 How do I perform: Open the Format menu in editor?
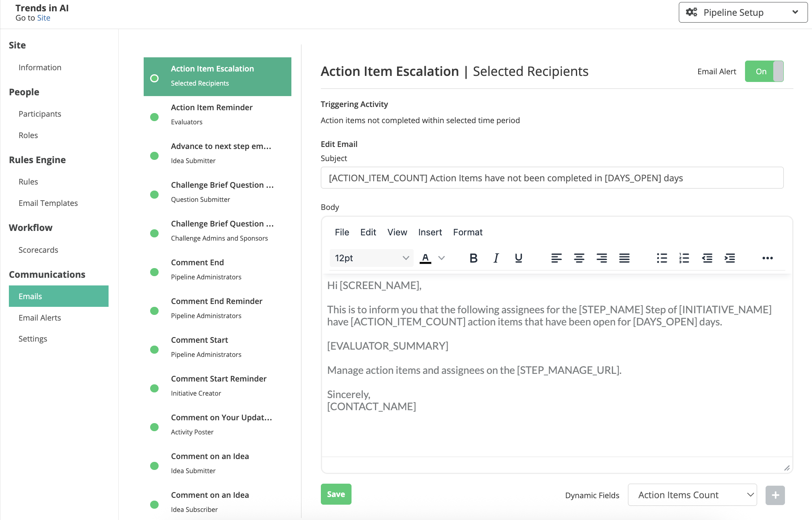click(x=468, y=232)
